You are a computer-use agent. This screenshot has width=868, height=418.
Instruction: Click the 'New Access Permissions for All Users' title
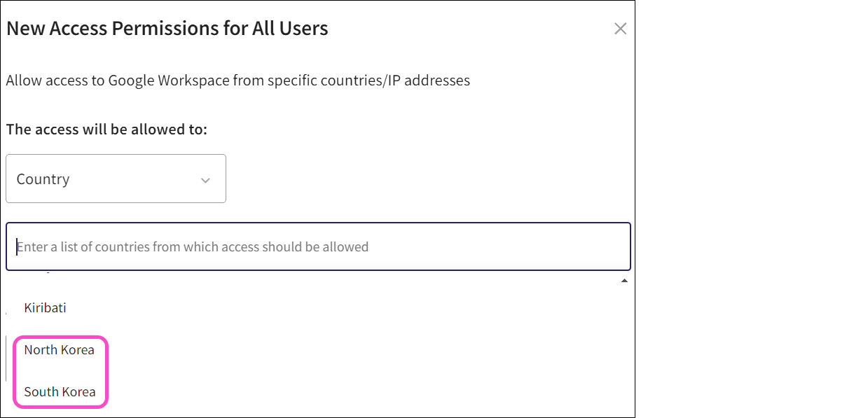pos(167,29)
